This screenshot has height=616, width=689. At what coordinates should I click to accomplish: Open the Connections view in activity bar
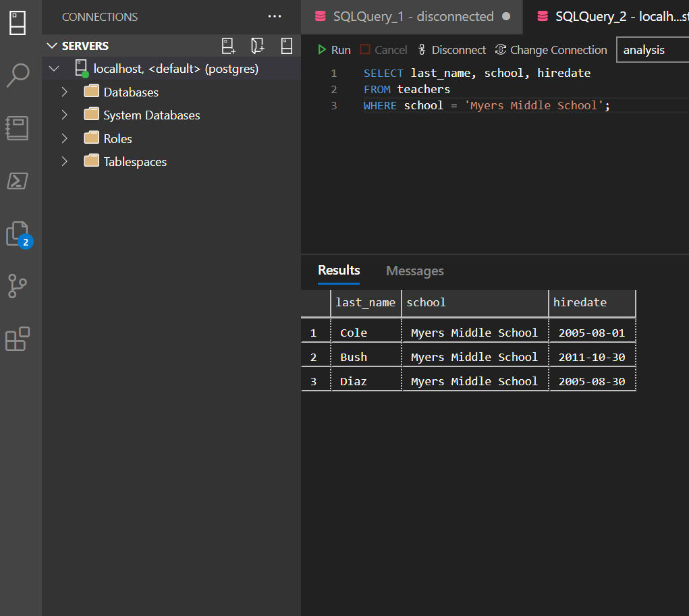18,22
